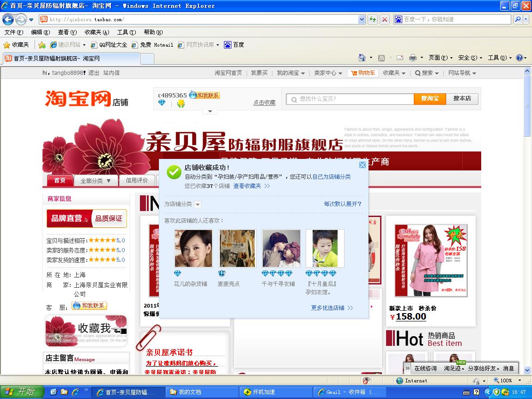Click the 退出 logout link
The image size is (532, 399).
[94, 73]
